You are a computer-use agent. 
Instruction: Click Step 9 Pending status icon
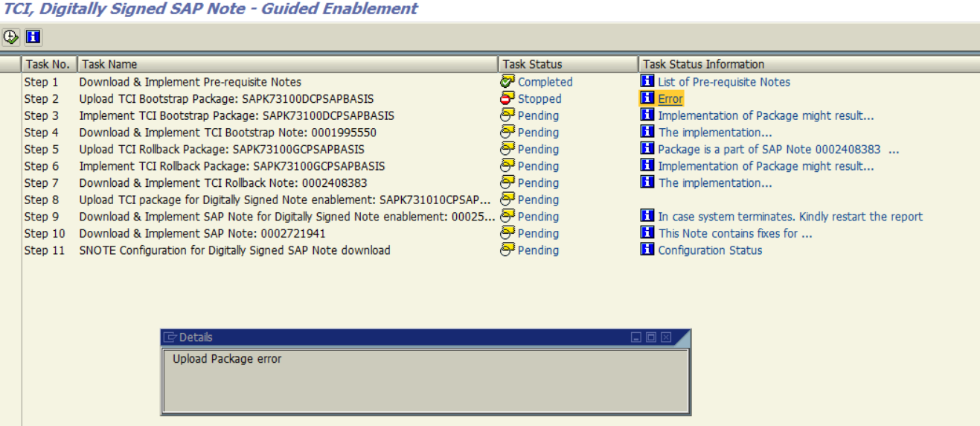pyautogui.click(x=507, y=217)
